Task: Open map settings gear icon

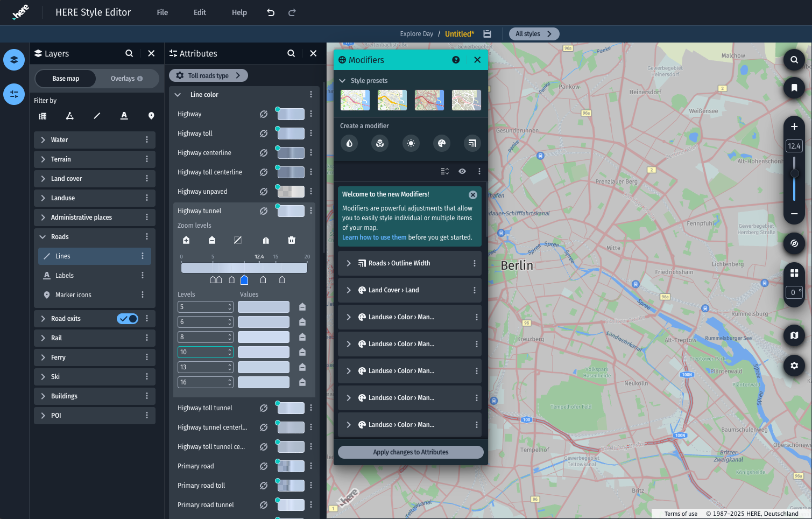Action: [794, 366]
